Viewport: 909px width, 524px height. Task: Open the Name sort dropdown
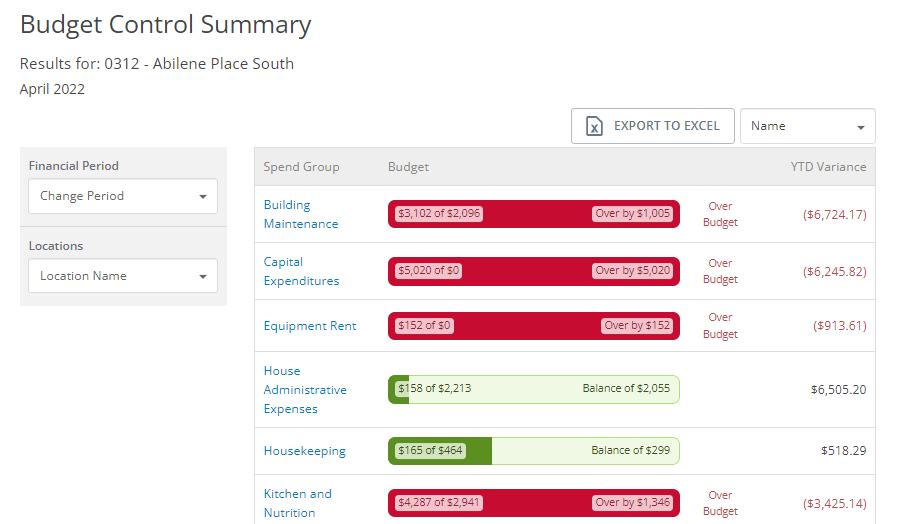coord(807,126)
